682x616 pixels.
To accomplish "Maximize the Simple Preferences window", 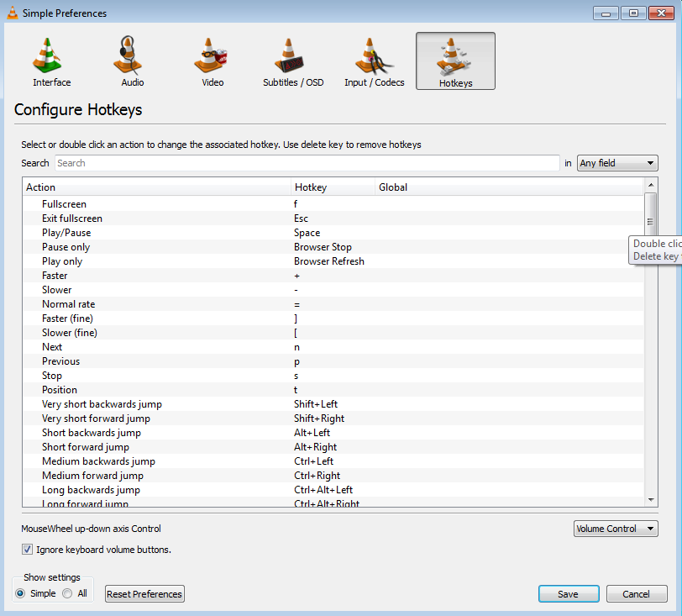I will coord(634,13).
